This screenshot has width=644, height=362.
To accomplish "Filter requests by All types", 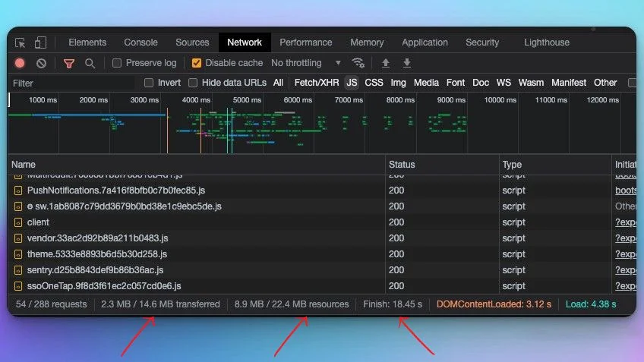I will 278,83.
